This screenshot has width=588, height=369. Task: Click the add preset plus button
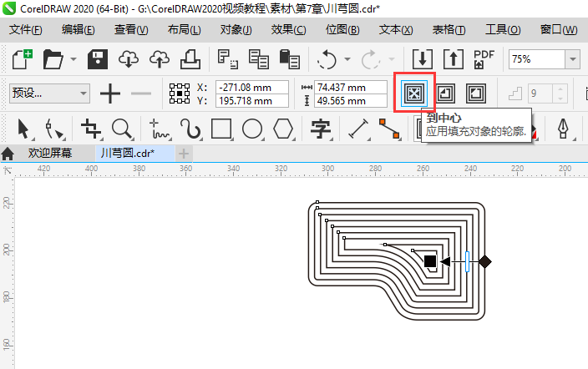[110, 94]
